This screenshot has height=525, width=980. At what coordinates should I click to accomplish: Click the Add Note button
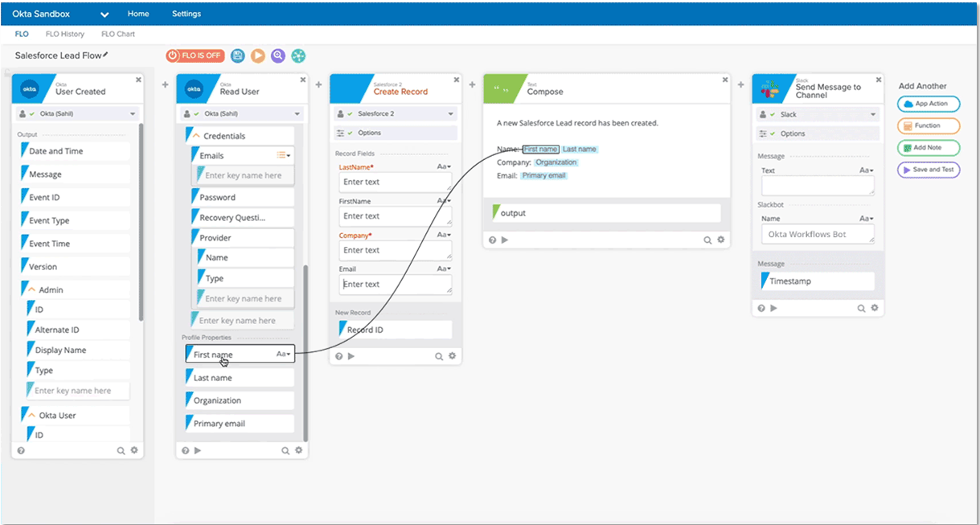(928, 147)
